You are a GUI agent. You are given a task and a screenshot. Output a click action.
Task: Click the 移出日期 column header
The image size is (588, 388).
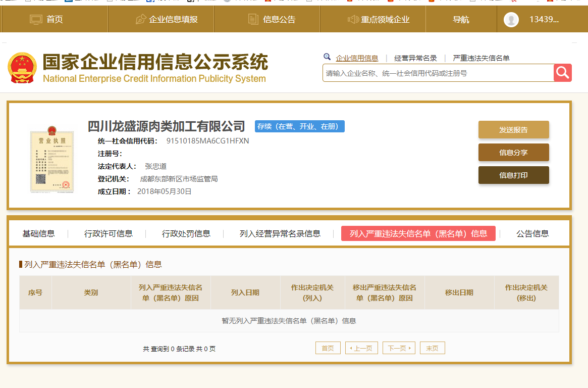pyautogui.click(x=459, y=293)
